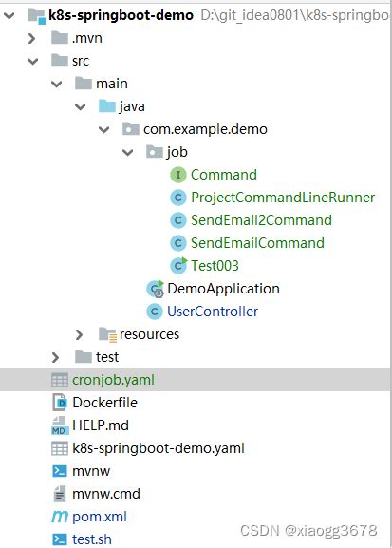The image size is (392, 548).
Task: Select SendEmail2Command class
Action: click(x=261, y=220)
